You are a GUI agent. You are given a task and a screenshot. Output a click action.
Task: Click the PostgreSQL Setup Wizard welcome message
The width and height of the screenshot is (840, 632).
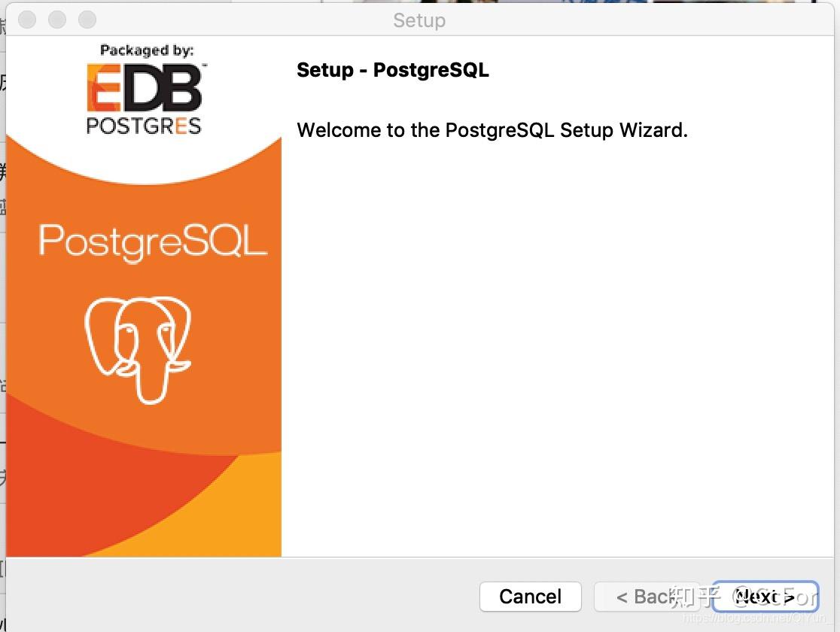[492, 130]
